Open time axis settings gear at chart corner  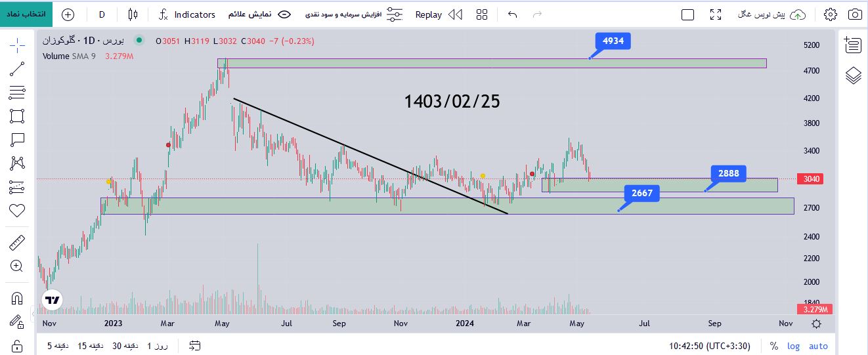click(x=816, y=324)
